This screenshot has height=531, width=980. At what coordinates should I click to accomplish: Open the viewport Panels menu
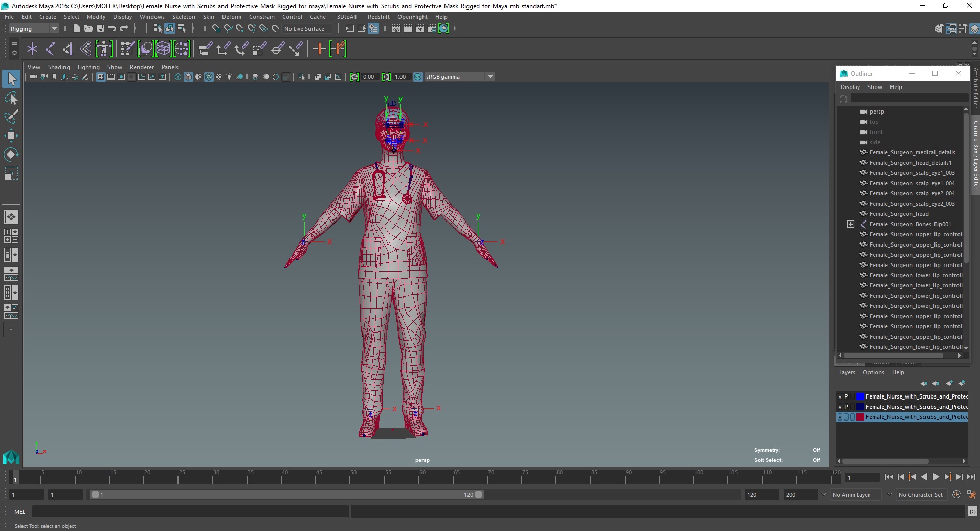170,67
